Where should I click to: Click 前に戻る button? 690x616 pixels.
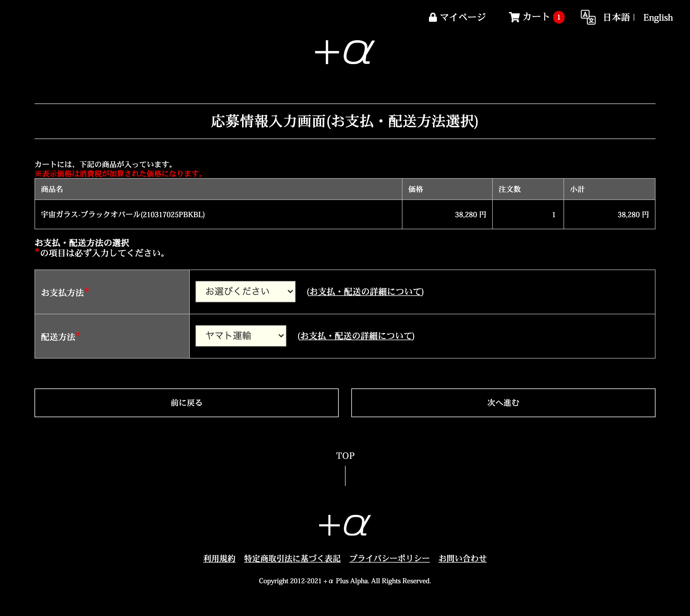[x=186, y=403]
